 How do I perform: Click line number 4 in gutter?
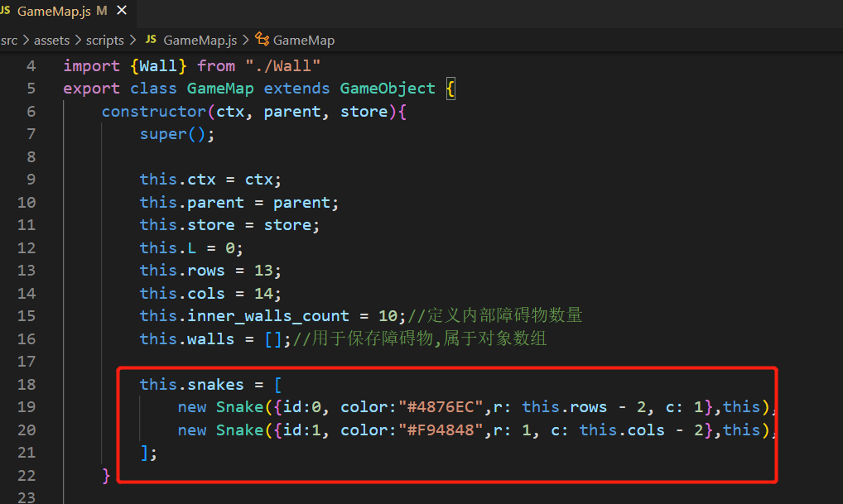[31, 66]
